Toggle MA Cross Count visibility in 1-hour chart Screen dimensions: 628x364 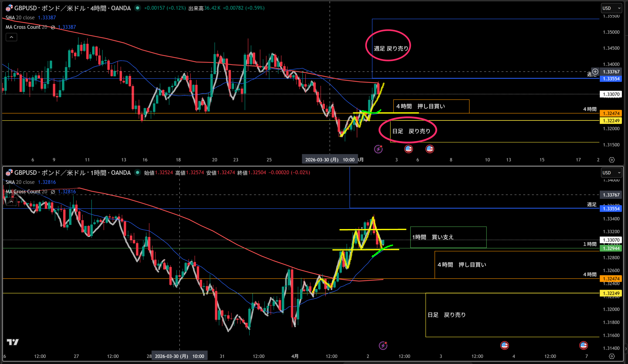[x=53, y=192]
